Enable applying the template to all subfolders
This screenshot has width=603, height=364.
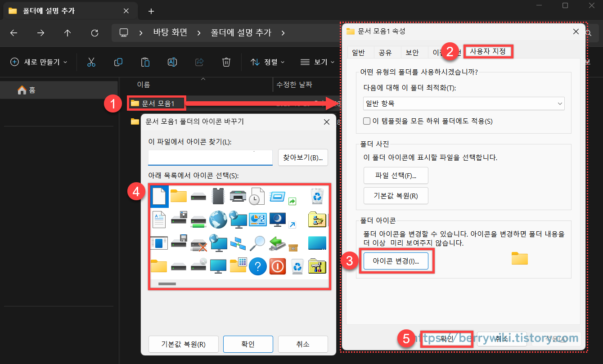(x=368, y=121)
